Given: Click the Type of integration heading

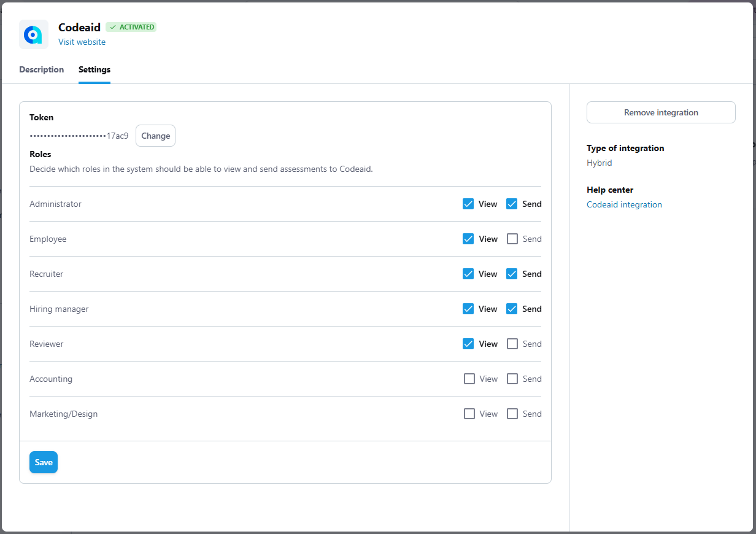Looking at the screenshot, I should click(625, 148).
